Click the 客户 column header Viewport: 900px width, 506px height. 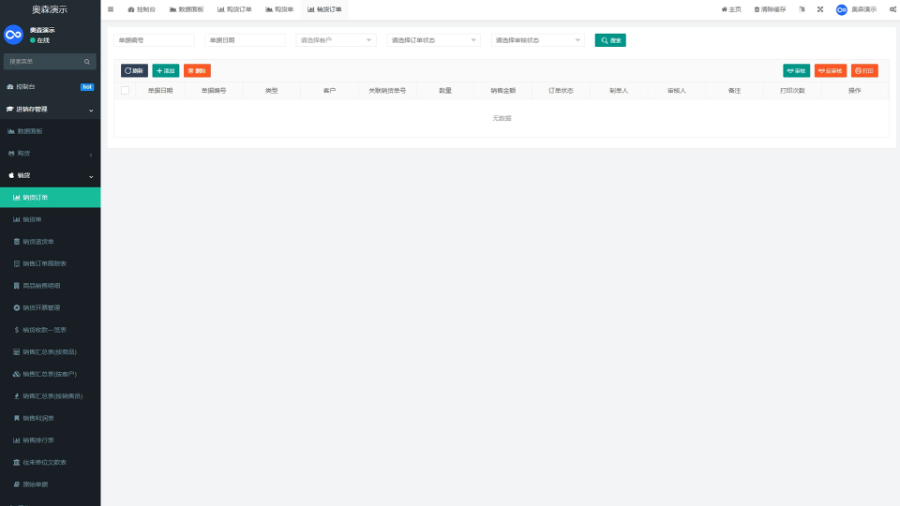[329, 91]
